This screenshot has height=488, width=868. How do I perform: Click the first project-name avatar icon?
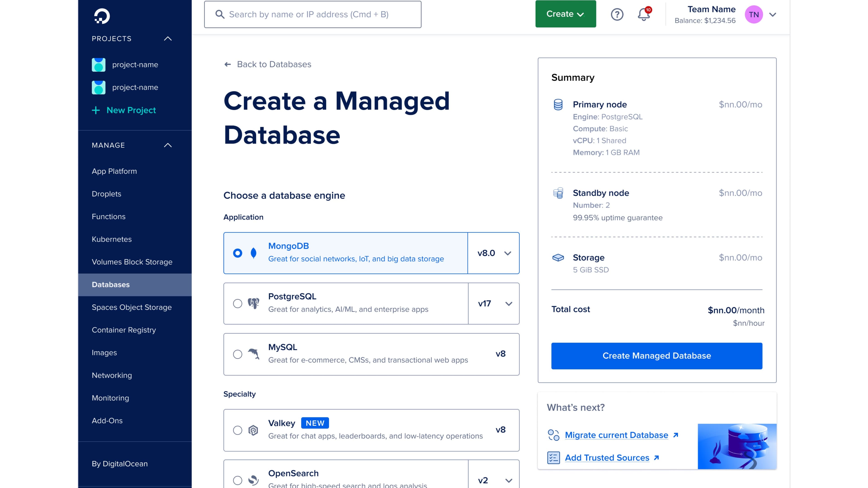pyautogui.click(x=98, y=65)
